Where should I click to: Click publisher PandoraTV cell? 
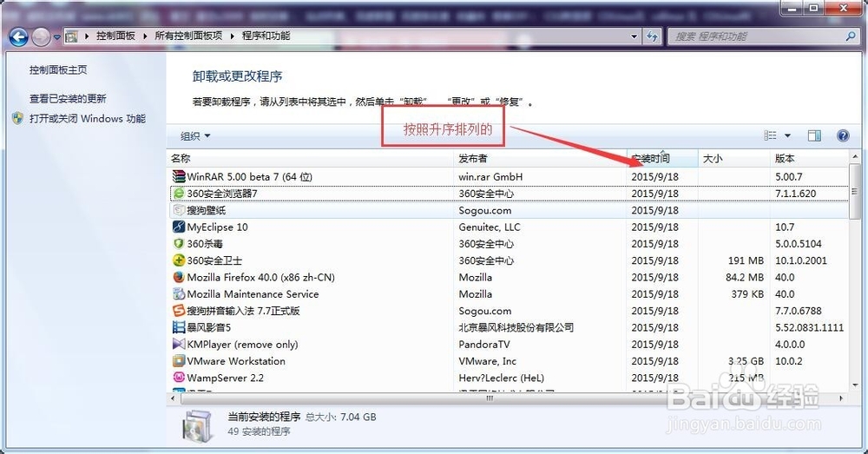tap(484, 344)
